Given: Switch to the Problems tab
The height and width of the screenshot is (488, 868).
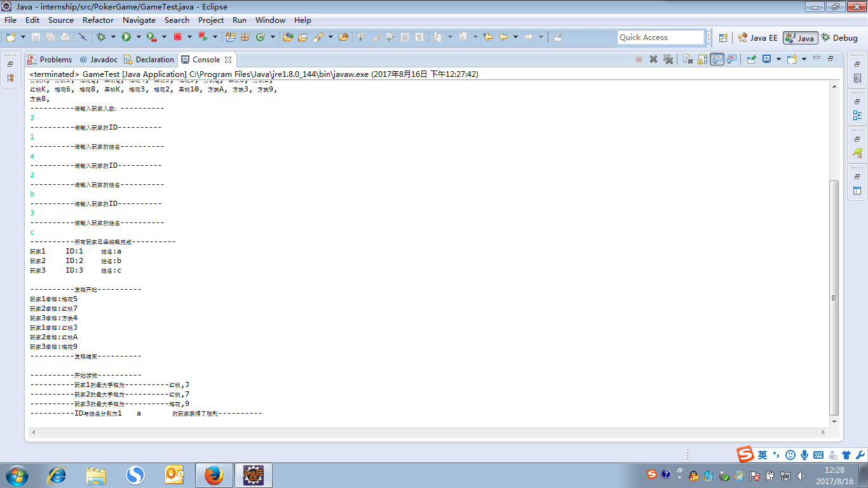Looking at the screenshot, I should [50, 59].
